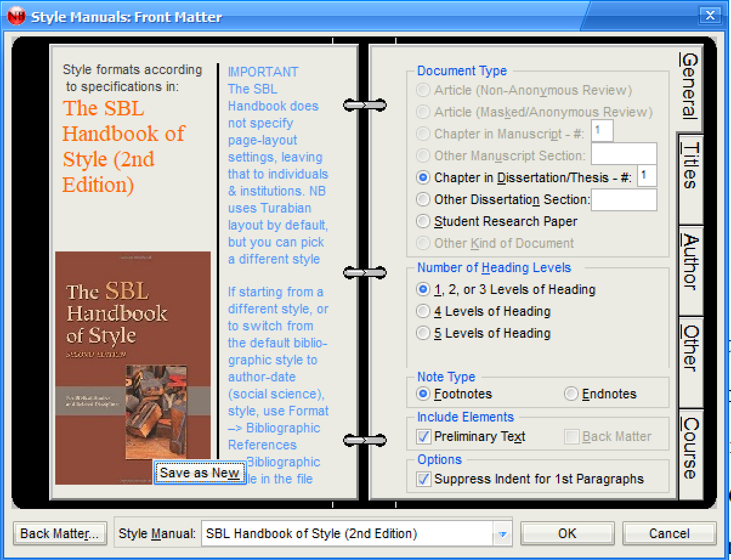Close the Style Manuals dialog window
731x560 pixels.
708,16
